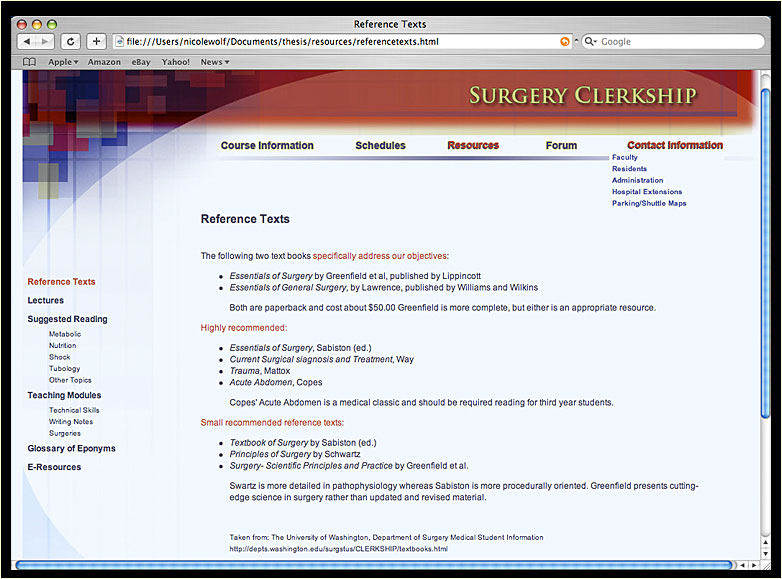Image resolution: width=782 pixels, height=579 pixels.
Task: Select Residents under Contact Information
Action: point(629,169)
